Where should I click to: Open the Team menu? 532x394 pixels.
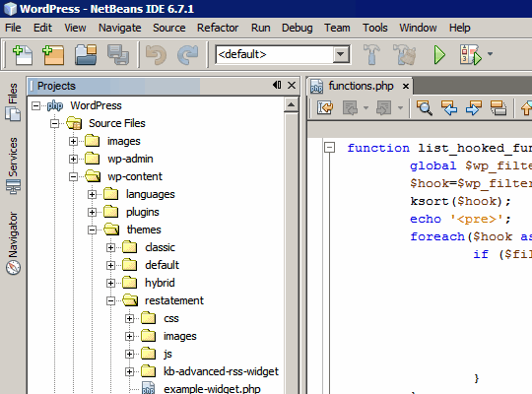pyautogui.click(x=337, y=28)
